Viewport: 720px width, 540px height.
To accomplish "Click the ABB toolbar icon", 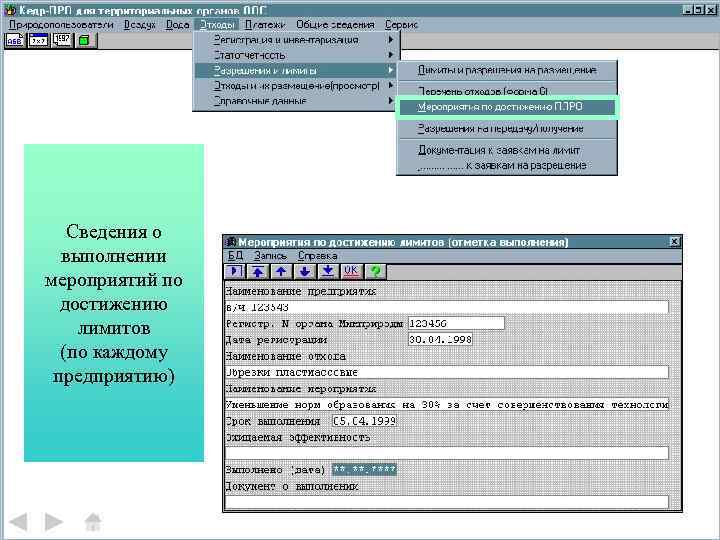I will (x=15, y=40).
